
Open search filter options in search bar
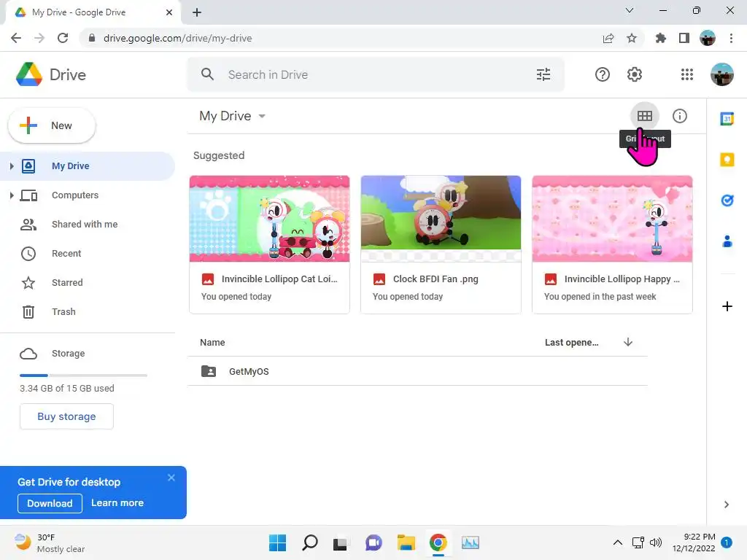pyautogui.click(x=543, y=74)
